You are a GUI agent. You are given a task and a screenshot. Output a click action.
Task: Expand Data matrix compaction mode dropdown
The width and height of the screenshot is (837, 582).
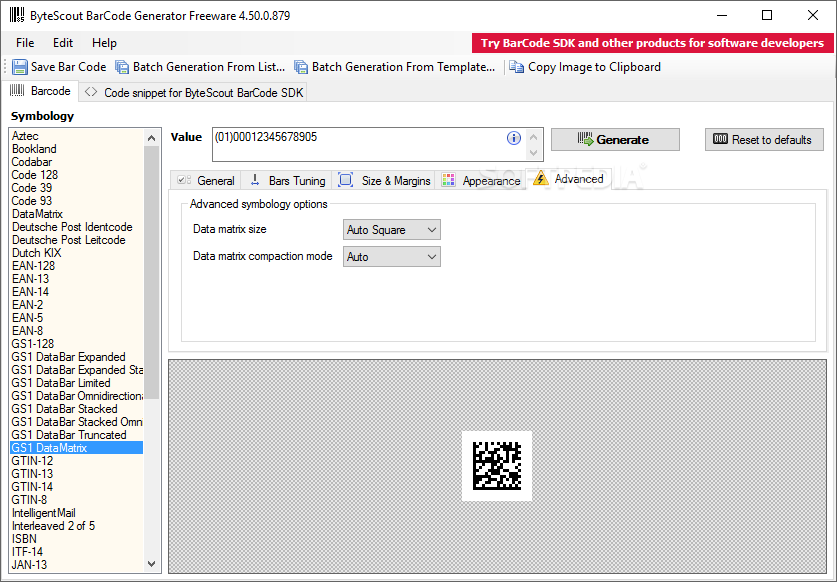tap(391, 257)
